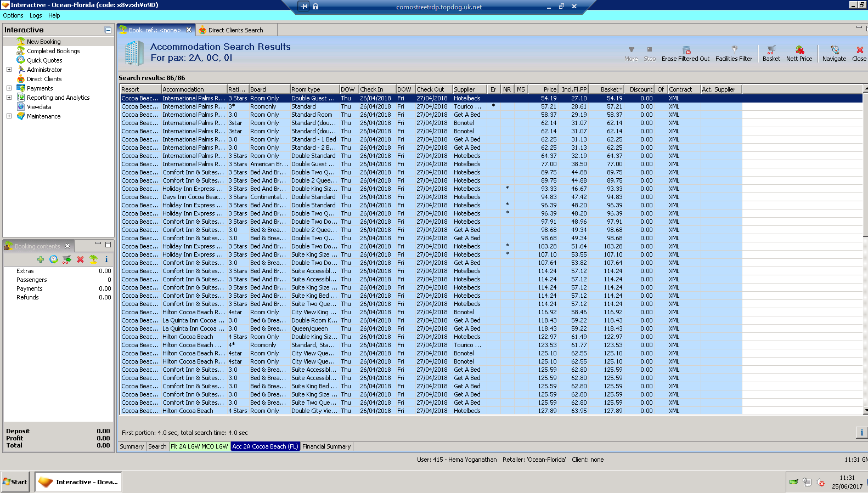Expand the Maintenance tree node

coord(9,116)
